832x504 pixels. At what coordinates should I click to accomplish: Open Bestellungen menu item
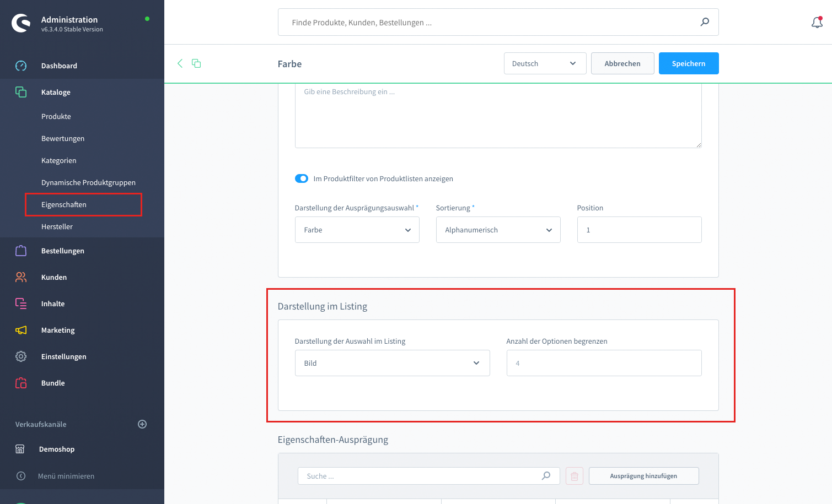pos(63,251)
